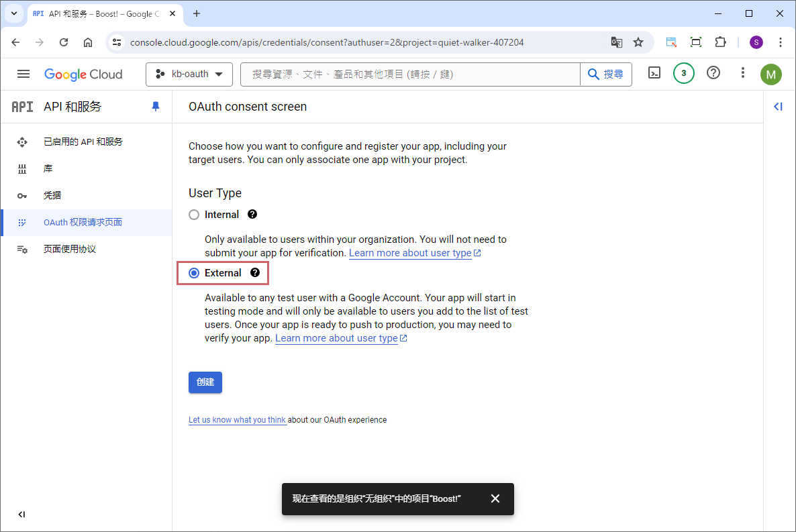
Task: Open the help question mark menu
Action: tap(713, 74)
